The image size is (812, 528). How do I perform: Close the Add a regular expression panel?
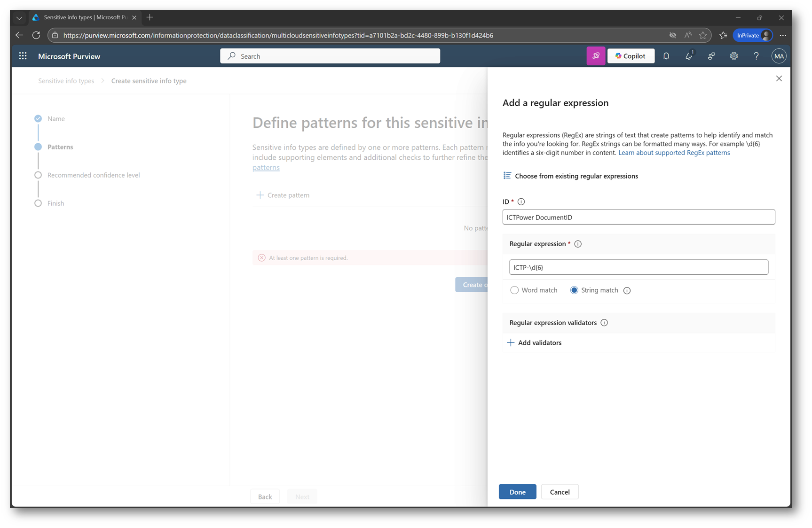point(779,78)
